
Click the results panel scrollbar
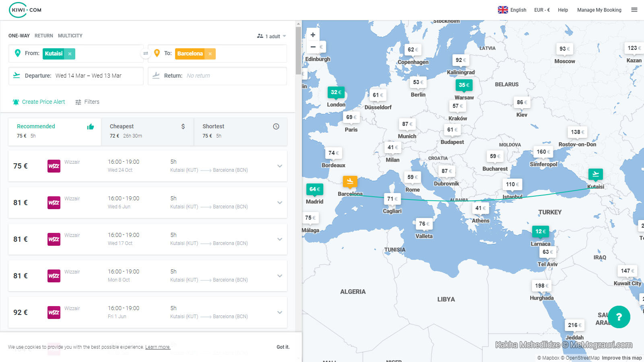(x=298, y=51)
